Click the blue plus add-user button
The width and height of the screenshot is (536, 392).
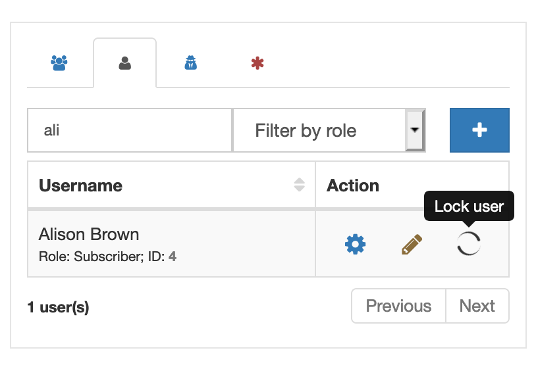coord(479,130)
